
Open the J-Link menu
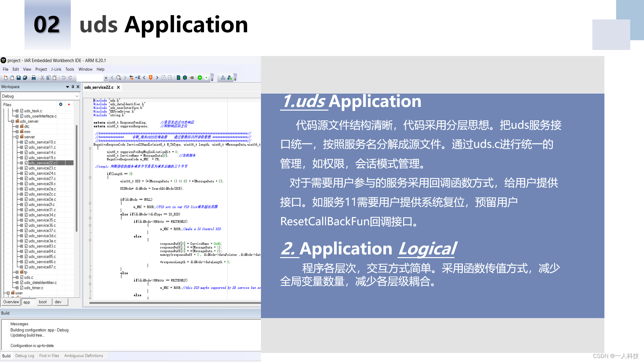(56, 69)
